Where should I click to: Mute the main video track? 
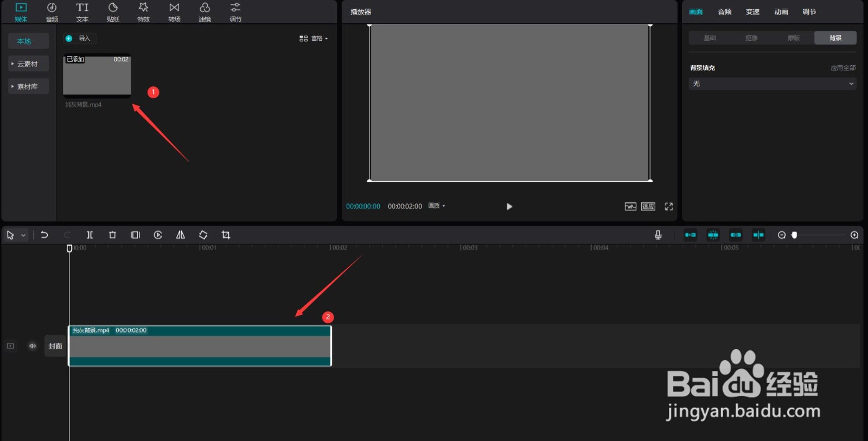(x=33, y=346)
